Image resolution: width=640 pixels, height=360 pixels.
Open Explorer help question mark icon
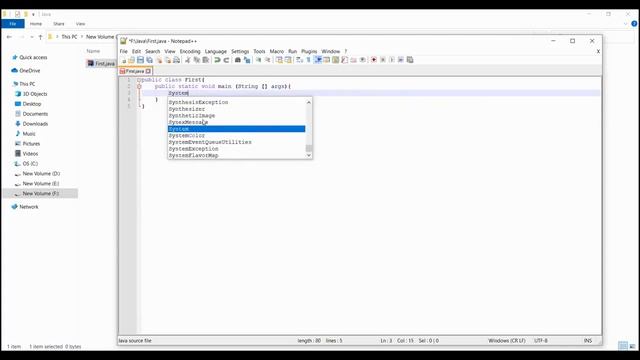[634, 24]
